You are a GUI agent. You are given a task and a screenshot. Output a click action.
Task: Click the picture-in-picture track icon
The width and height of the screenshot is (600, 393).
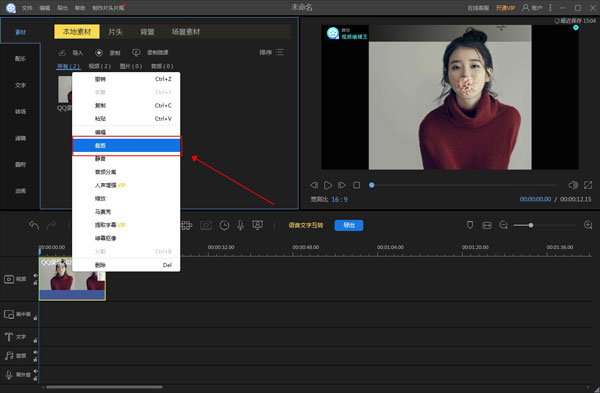[9, 314]
